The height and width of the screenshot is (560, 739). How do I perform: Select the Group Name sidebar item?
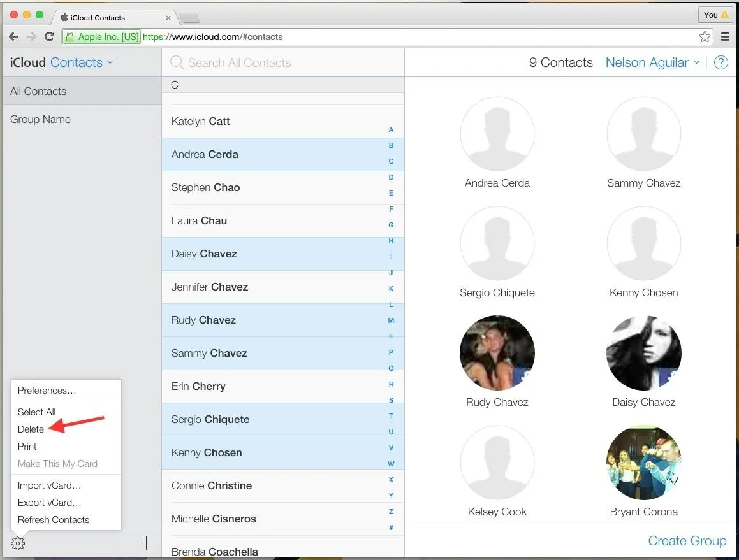pyautogui.click(x=82, y=119)
